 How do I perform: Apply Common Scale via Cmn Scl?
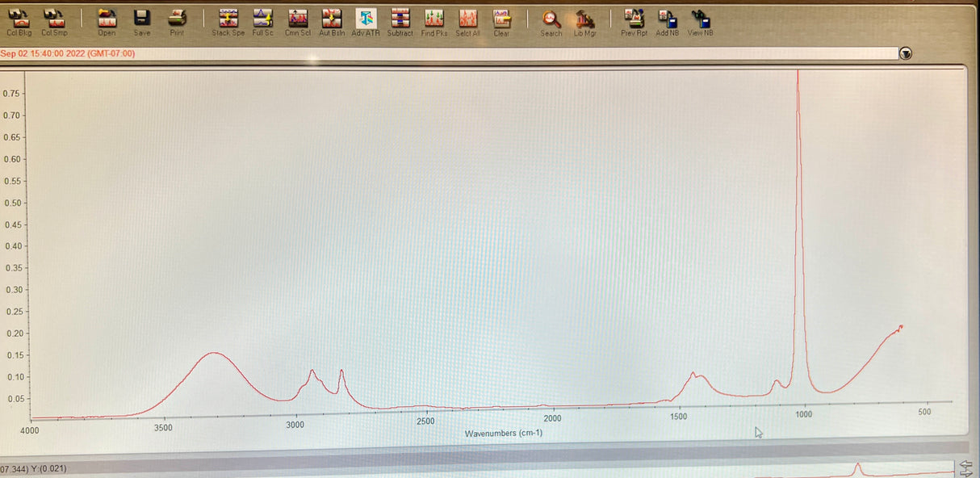pos(298,21)
